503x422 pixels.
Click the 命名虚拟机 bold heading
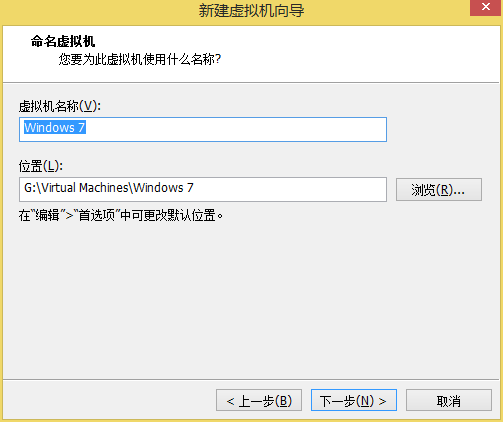(63, 42)
